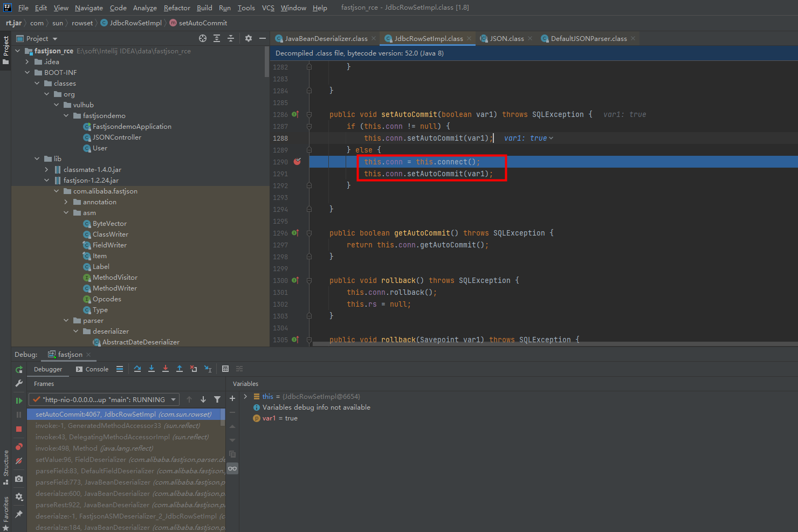
Task: Toggle breakpoint on line 1290
Action: tap(297, 162)
